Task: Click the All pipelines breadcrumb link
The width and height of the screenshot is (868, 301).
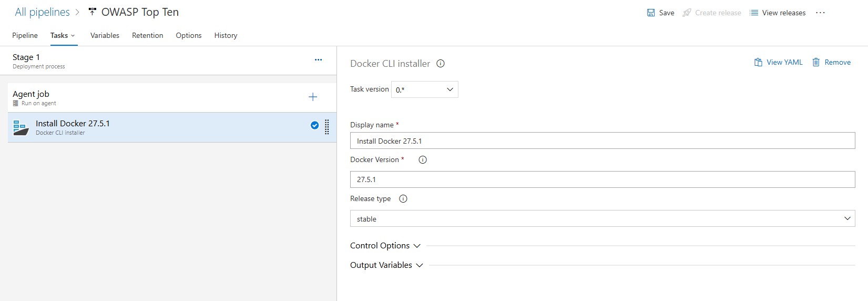Action: 42,12
